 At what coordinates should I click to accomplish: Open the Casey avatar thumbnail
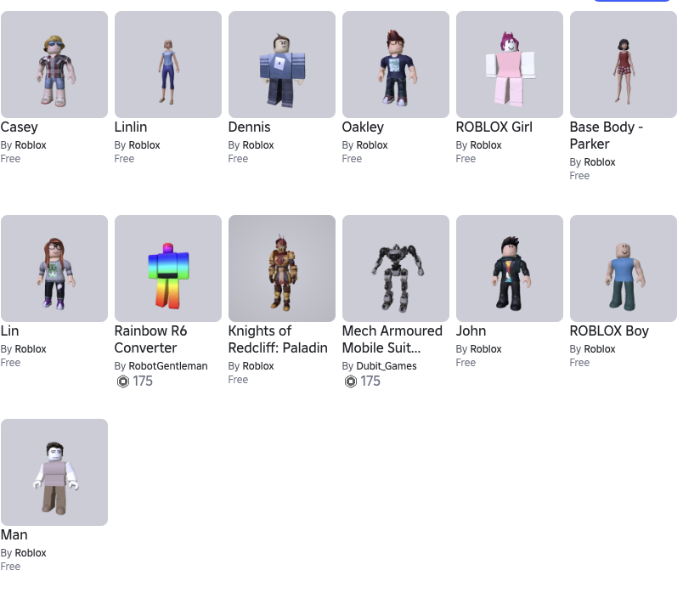tap(54, 65)
